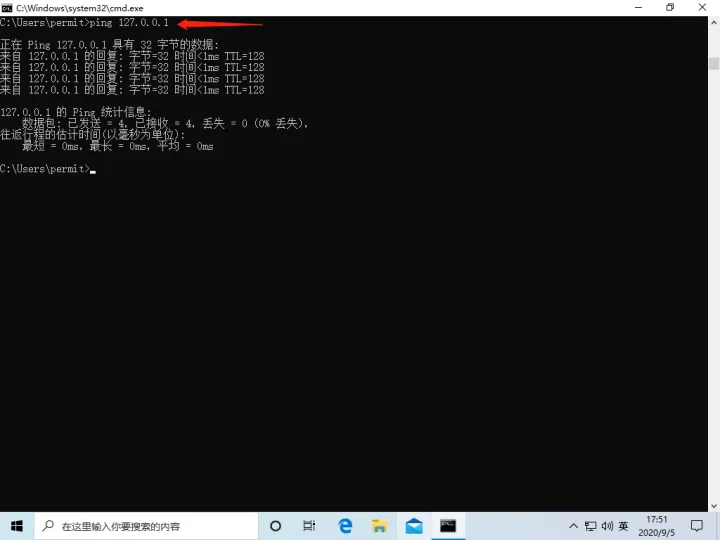Open network status tray icon
The image size is (720, 540).
tap(591, 526)
